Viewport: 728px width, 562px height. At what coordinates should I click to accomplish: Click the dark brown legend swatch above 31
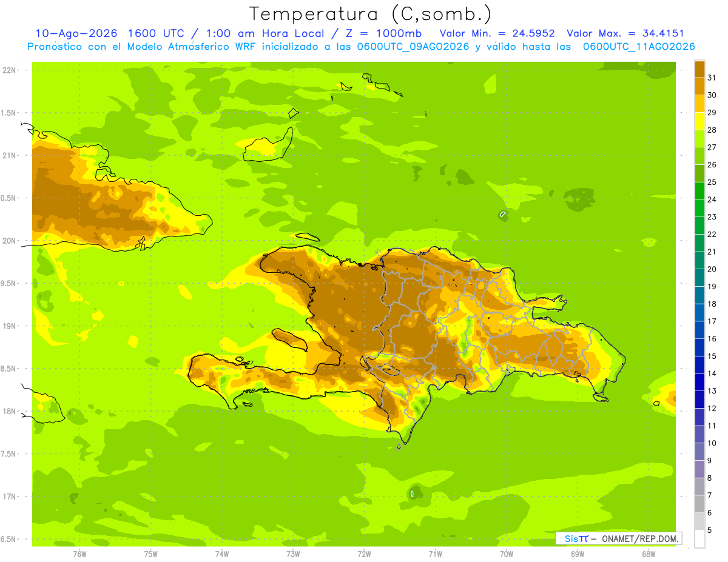699,69
